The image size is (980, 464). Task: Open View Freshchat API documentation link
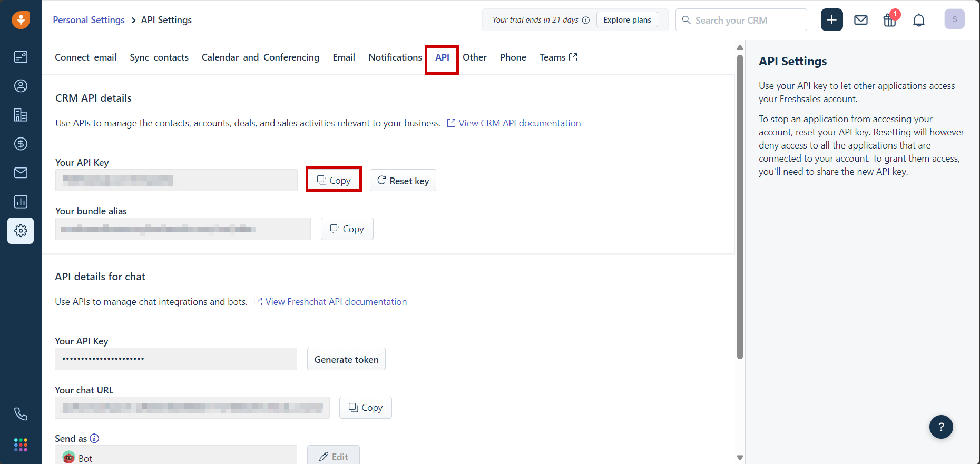pyautogui.click(x=330, y=302)
